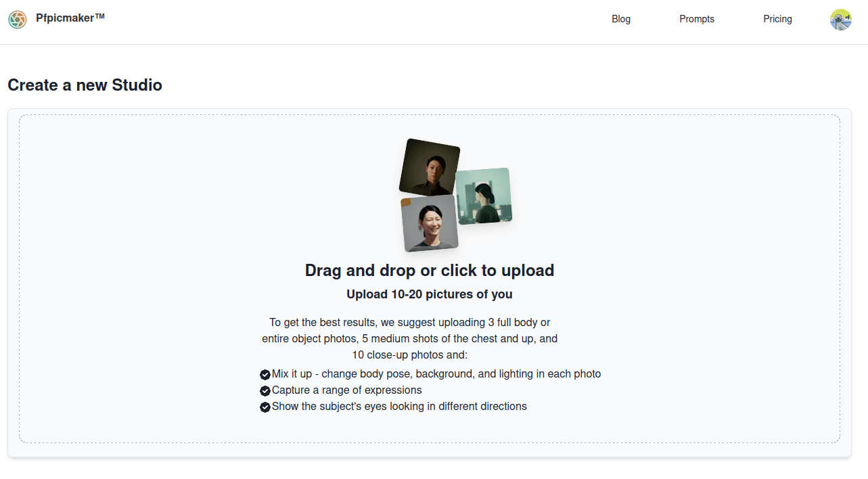This screenshot has width=868, height=479.
Task: Click the smiling grayscale sample photo
Action: (x=429, y=224)
